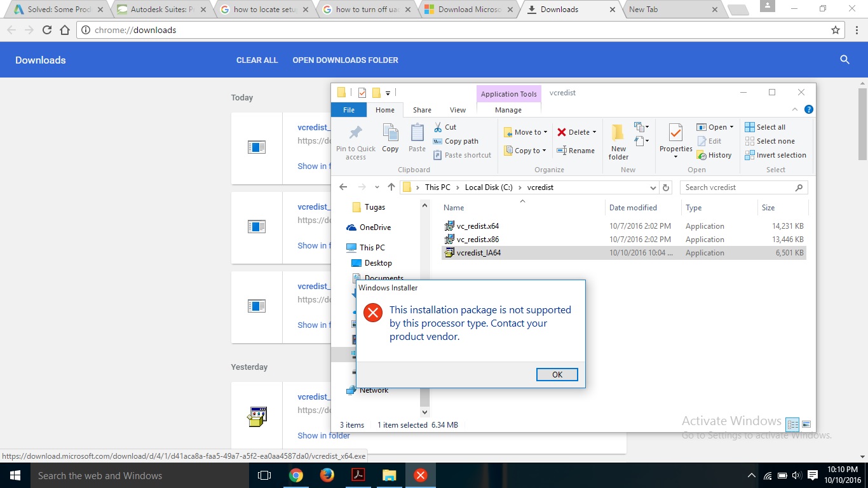Viewport: 868px width, 488px height.
Task: Open the Properties dropdown in ribbon
Action: (675, 156)
